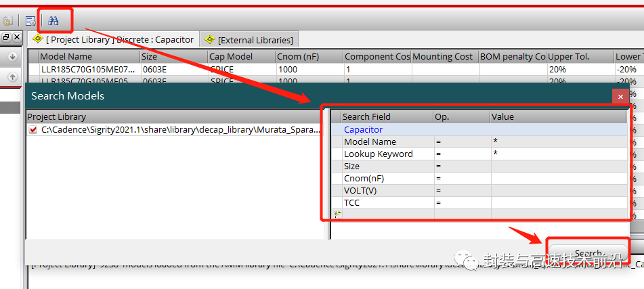Uncheck the Murata library path checkbox
This screenshot has width=644, height=289.
33,130
